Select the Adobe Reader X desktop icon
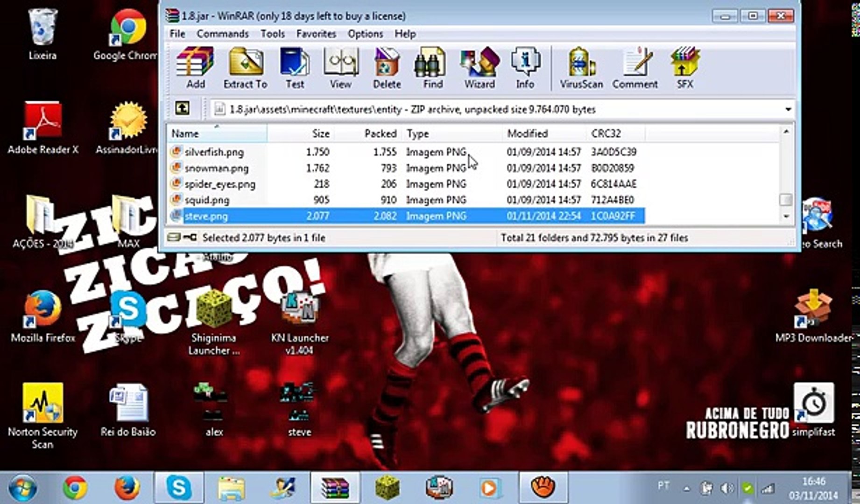Screen dimensions: 860x504 tap(43, 128)
